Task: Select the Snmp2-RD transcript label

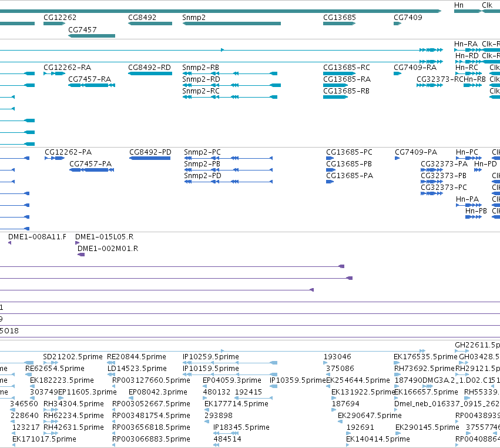Action: coord(201,79)
